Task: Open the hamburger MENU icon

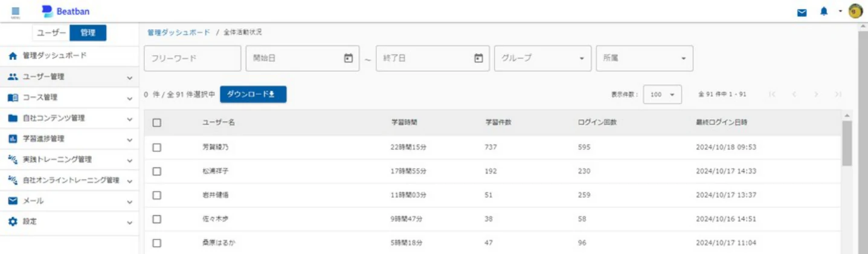Action: tap(15, 11)
